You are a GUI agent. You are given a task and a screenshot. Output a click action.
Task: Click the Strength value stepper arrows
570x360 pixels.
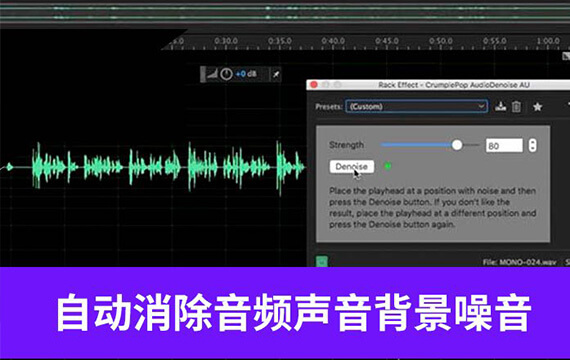(x=532, y=145)
